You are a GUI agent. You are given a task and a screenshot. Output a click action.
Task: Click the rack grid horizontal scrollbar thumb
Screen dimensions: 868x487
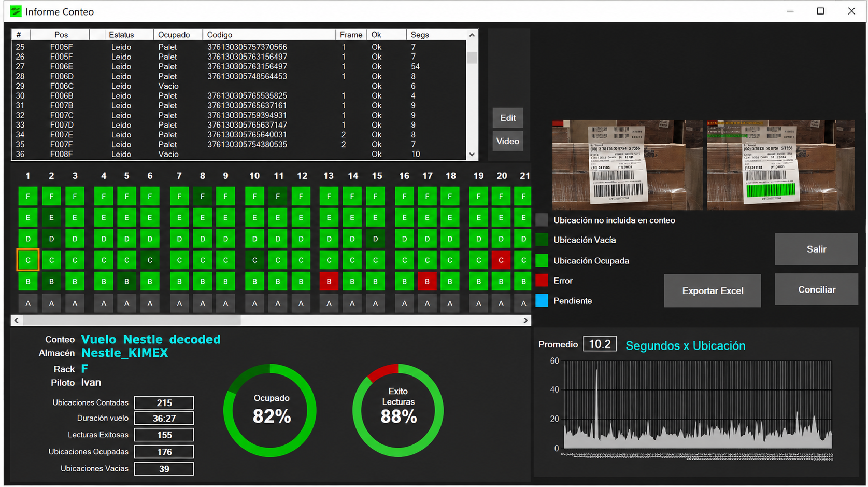click(132, 321)
